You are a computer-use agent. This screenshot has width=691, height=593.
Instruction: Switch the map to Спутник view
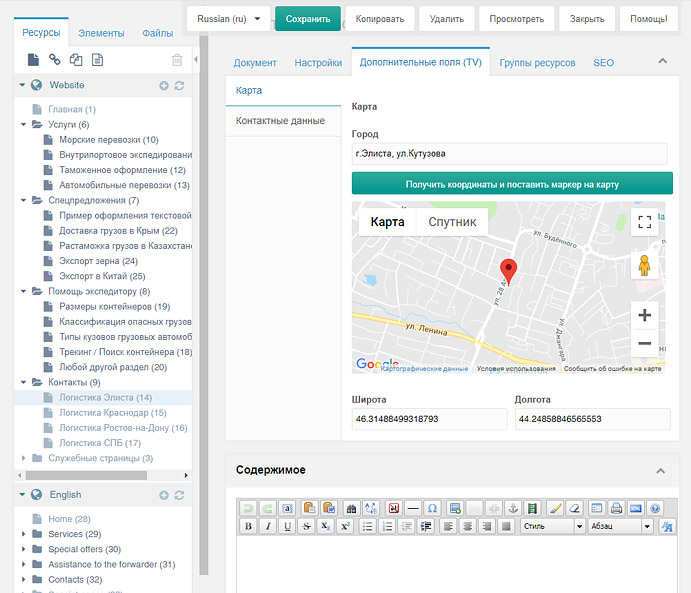[x=452, y=222]
